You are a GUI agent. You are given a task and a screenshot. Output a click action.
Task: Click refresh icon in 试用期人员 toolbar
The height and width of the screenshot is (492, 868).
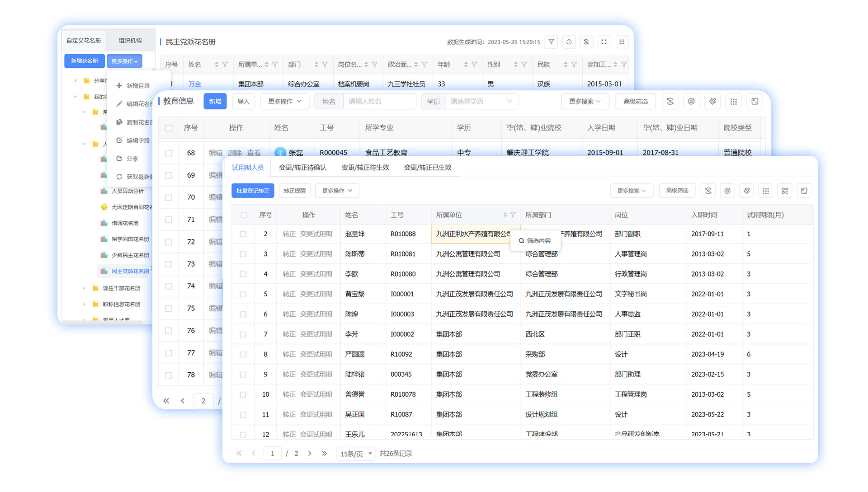708,191
